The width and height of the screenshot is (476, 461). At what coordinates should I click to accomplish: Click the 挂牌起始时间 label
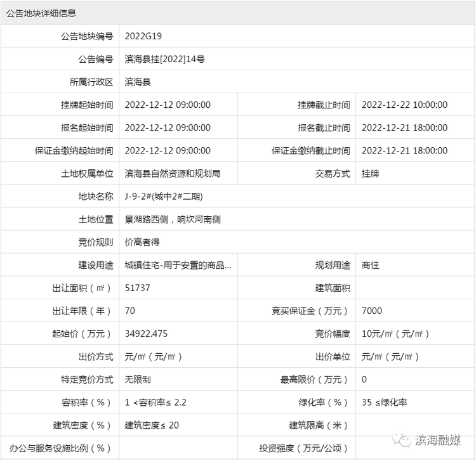pos(87,105)
